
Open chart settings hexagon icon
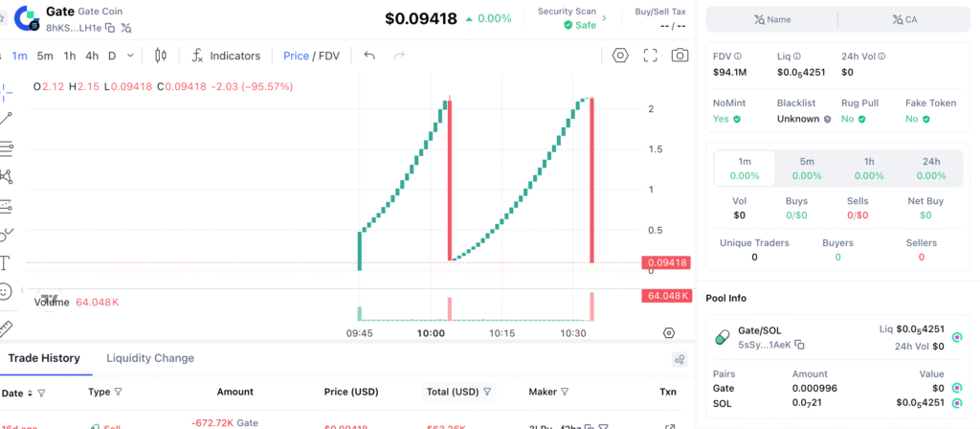pos(620,56)
